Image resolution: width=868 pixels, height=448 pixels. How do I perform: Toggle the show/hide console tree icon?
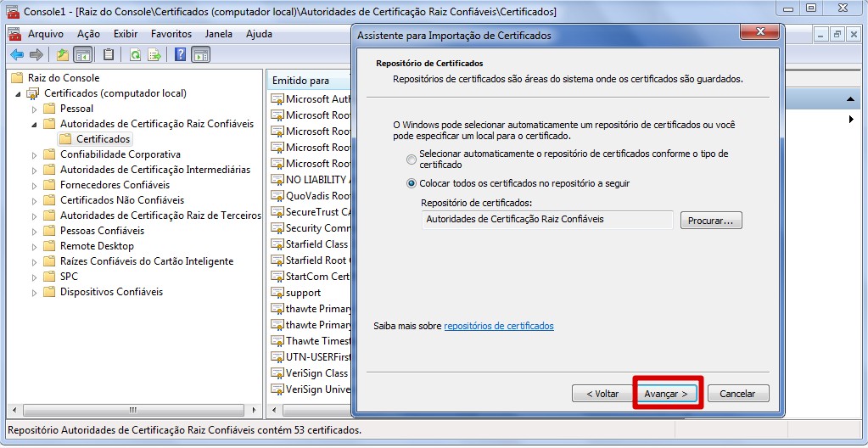82,54
